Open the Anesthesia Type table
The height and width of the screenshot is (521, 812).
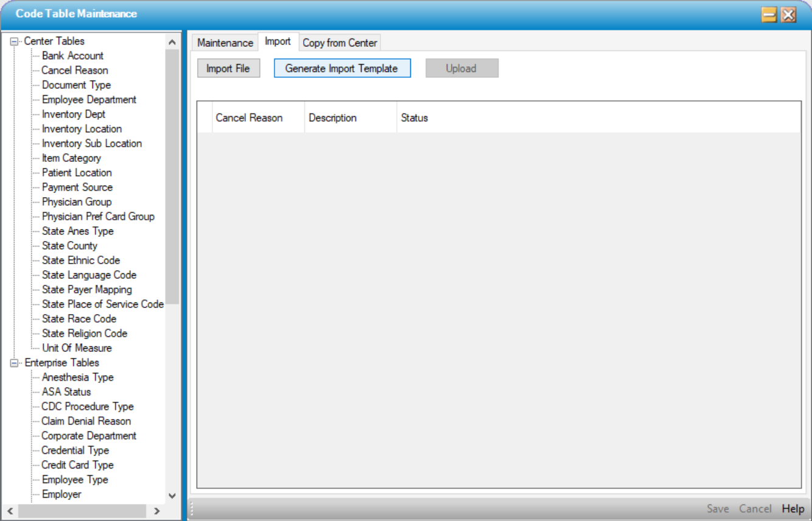(x=77, y=377)
